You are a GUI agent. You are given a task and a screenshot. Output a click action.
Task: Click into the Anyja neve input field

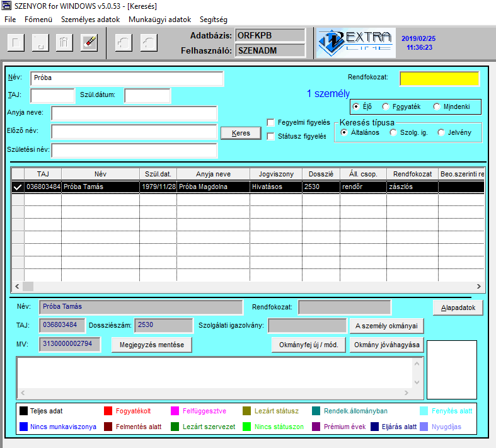click(x=134, y=113)
